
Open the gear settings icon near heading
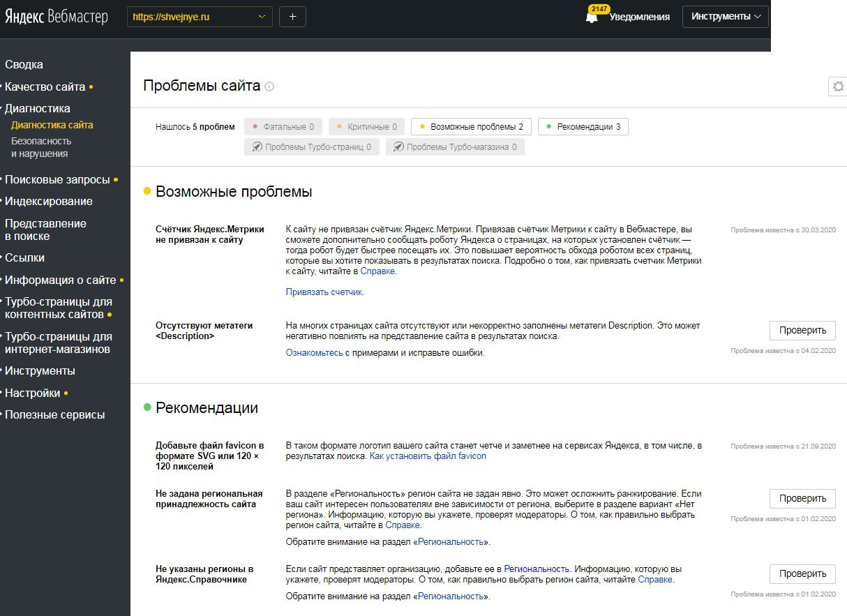coord(838,87)
